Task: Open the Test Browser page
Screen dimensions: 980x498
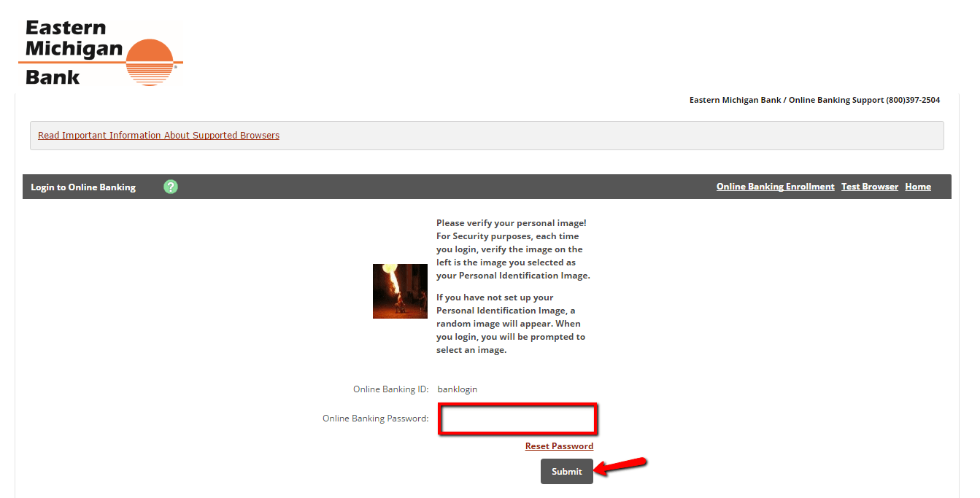Action: click(869, 186)
